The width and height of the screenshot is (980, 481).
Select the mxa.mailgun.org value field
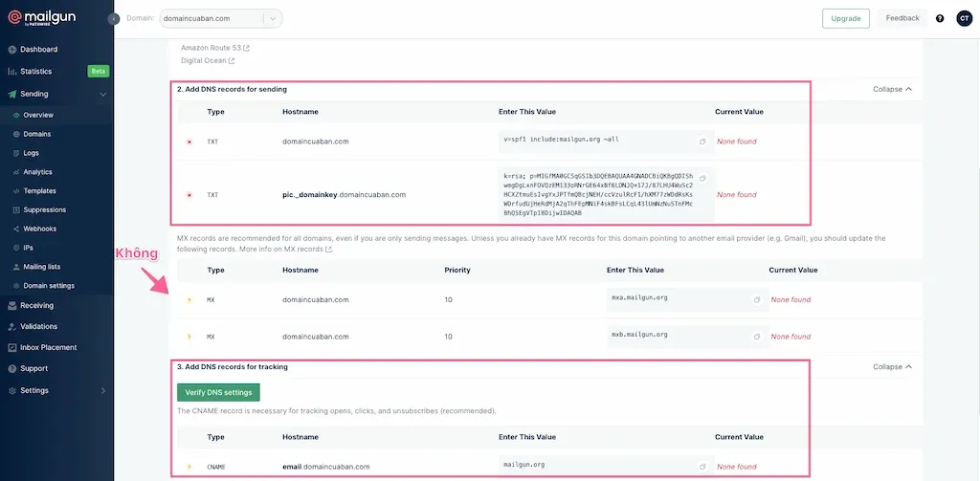click(x=687, y=300)
